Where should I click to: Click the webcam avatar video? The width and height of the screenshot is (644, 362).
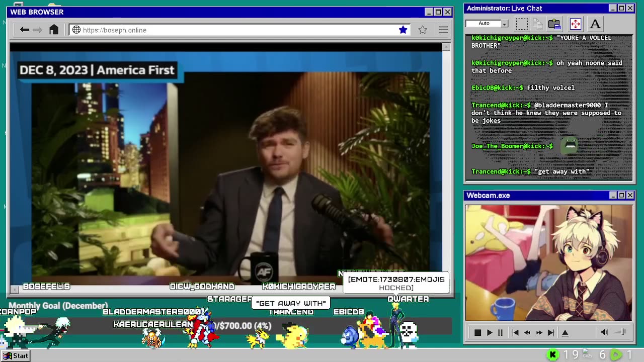549,262
